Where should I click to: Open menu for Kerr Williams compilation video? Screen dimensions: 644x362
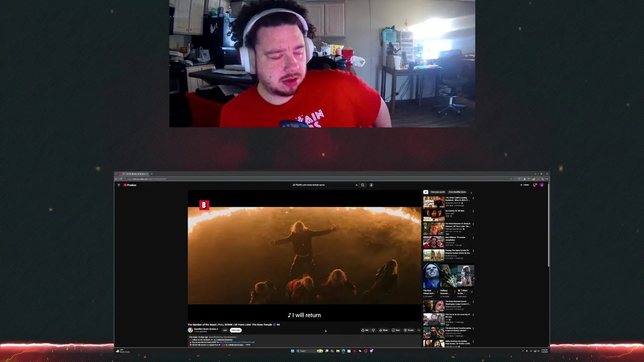(473, 238)
